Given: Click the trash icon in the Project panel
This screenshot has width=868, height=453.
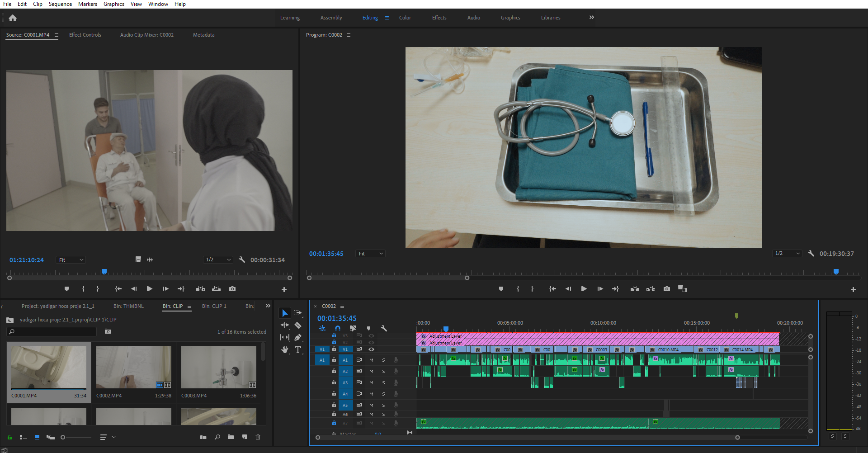Looking at the screenshot, I should pos(258,437).
